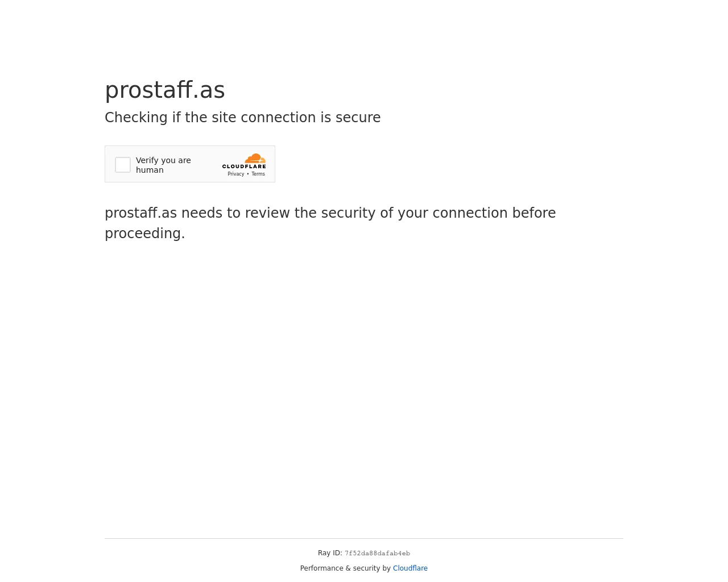This screenshot has height=582, width=728.
Task: Click the word "proceeding." in the paragraph
Action: tap(145, 234)
